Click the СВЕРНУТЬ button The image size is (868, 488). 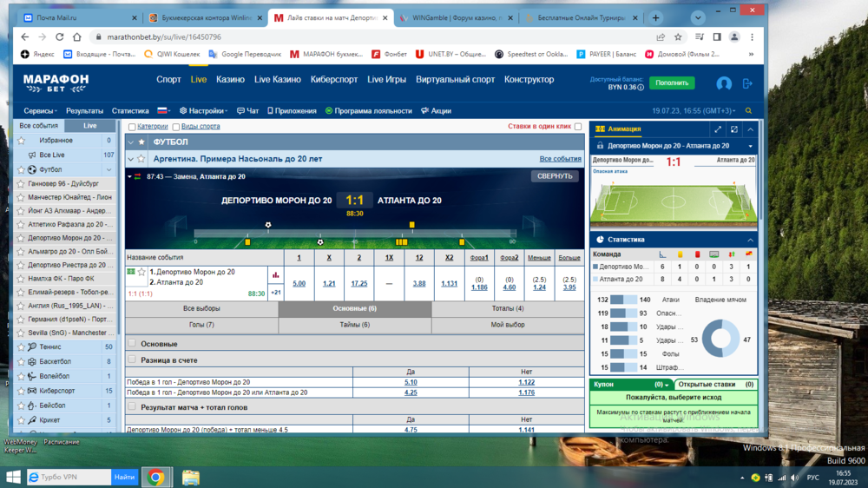(x=555, y=176)
